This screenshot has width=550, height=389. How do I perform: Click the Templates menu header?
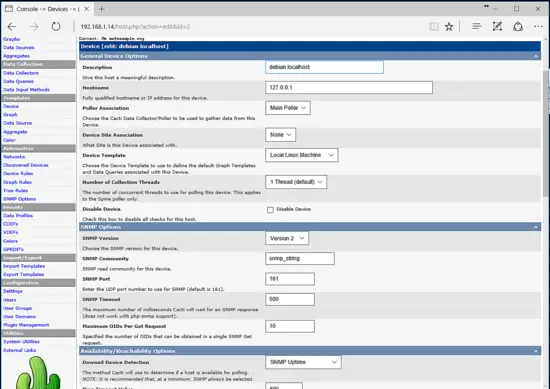click(38, 98)
